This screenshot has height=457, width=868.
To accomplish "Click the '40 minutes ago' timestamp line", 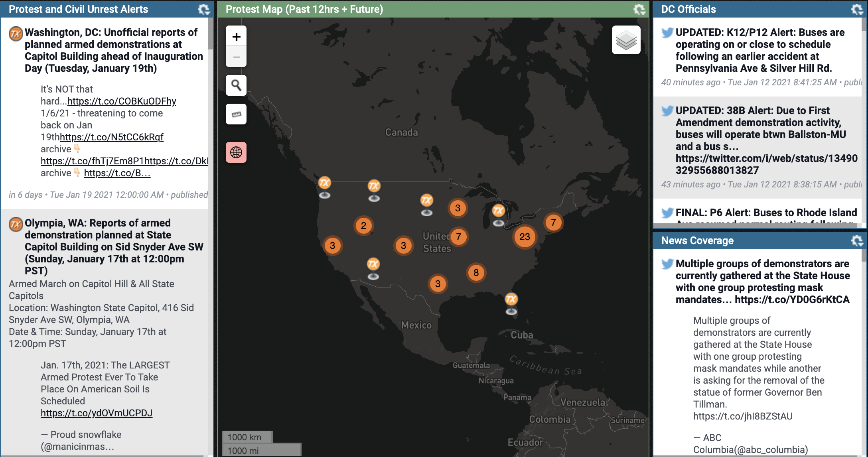I will (761, 83).
